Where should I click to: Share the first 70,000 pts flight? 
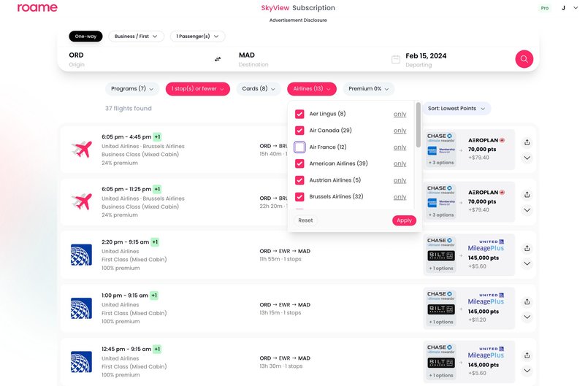pyautogui.click(x=527, y=143)
